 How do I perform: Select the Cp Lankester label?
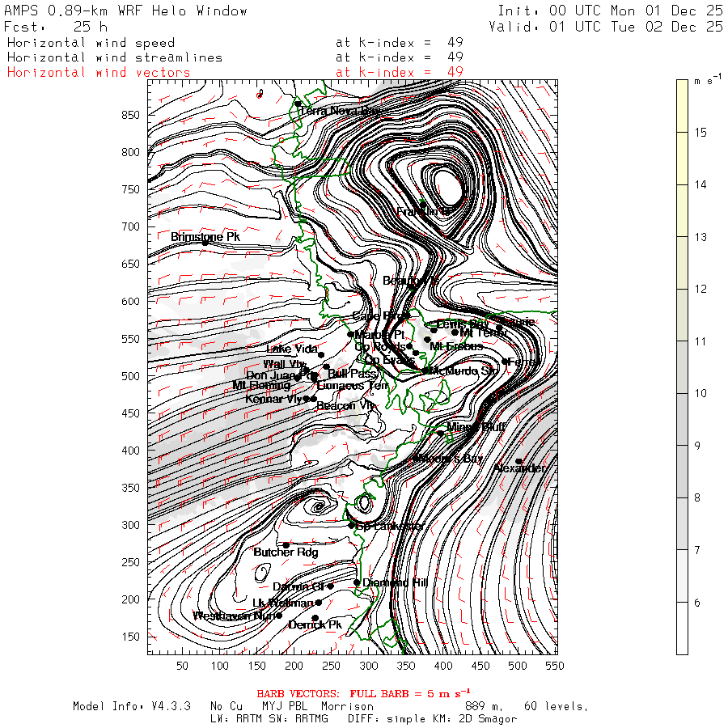tap(390, 526)
